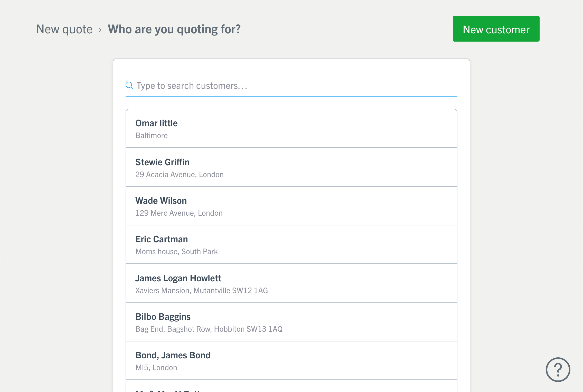The image size is (583, 392).
Task: Click 129 Merc Avenue, London address
Action: (179, 213)
